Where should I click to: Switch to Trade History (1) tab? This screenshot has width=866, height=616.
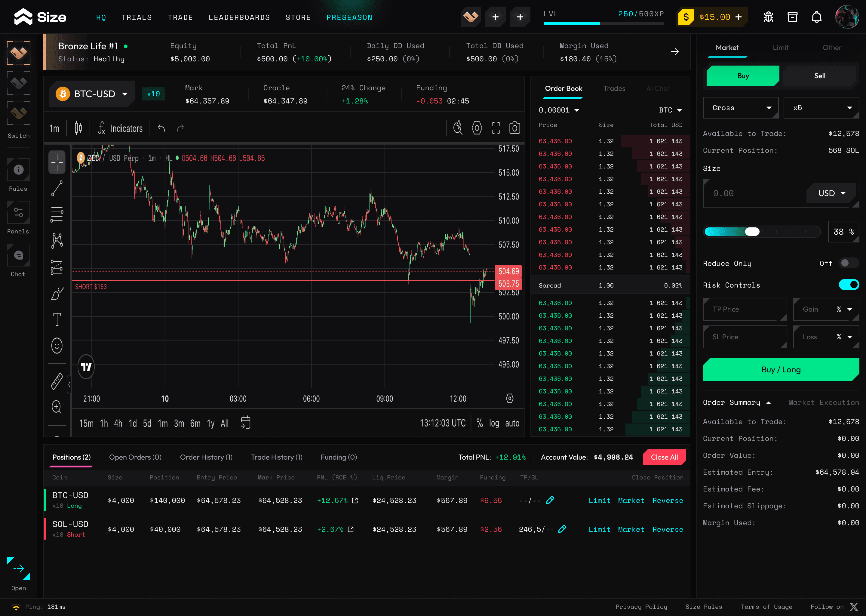[x=276, y=457]
